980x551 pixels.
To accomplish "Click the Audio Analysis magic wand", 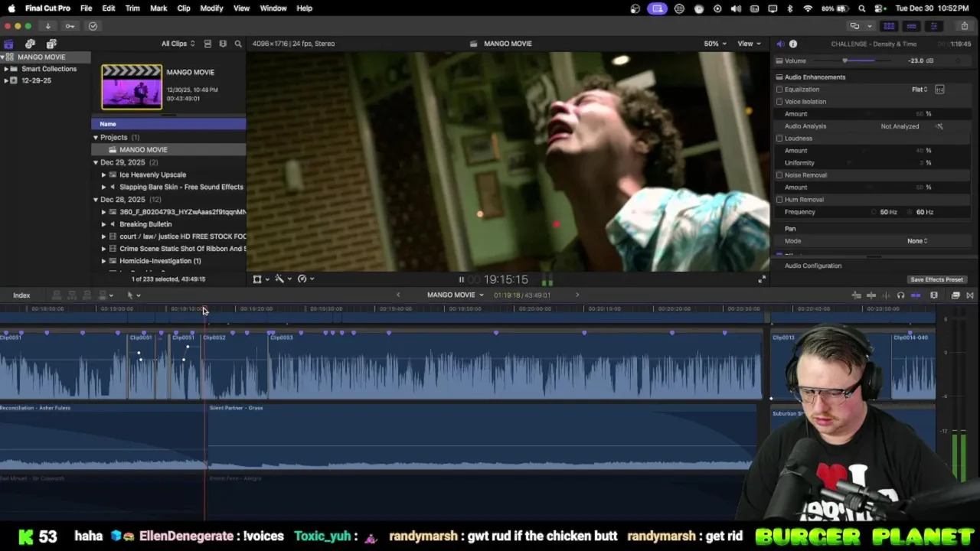I will 939,126.
